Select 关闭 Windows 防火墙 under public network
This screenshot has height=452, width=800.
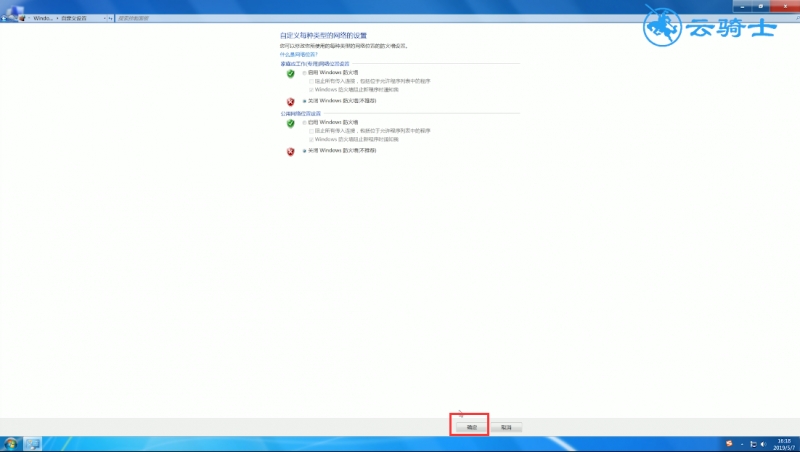coord(305,151)
